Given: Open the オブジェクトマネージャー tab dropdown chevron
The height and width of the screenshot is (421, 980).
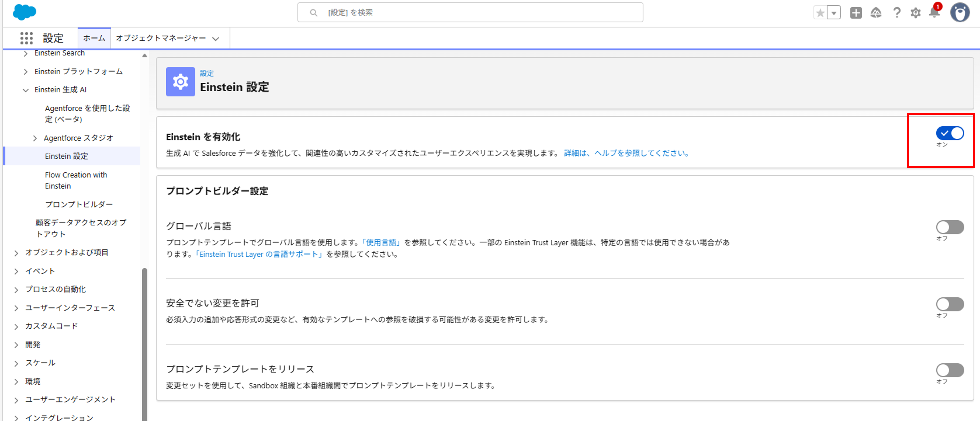Looking at the screenshot, I should tap(216, 39).
